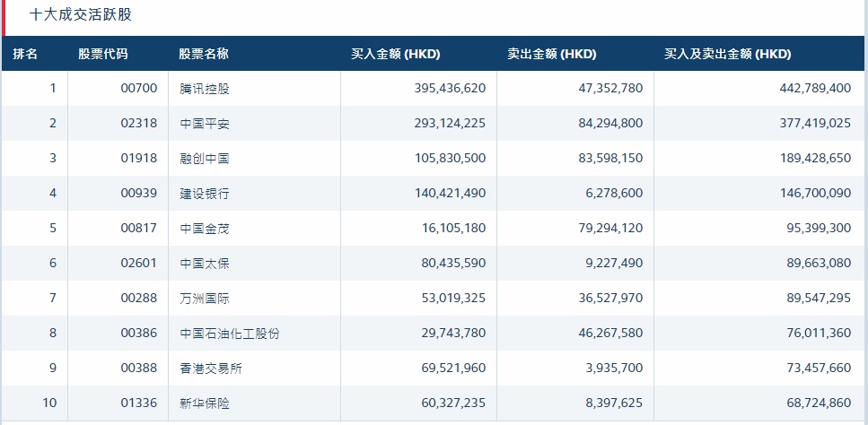Select stock name 香港交易所
Viewport: 868px width, 425px height.
[x=211, y=369]
